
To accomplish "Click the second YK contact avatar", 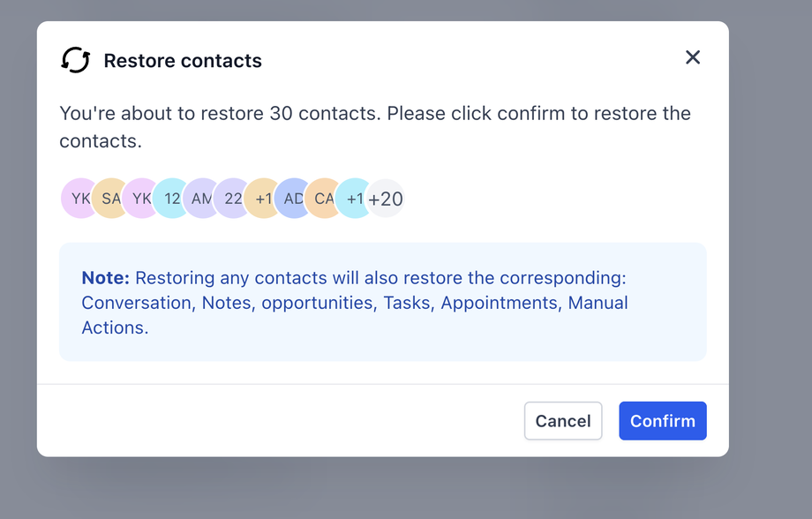I will point(139,199).
